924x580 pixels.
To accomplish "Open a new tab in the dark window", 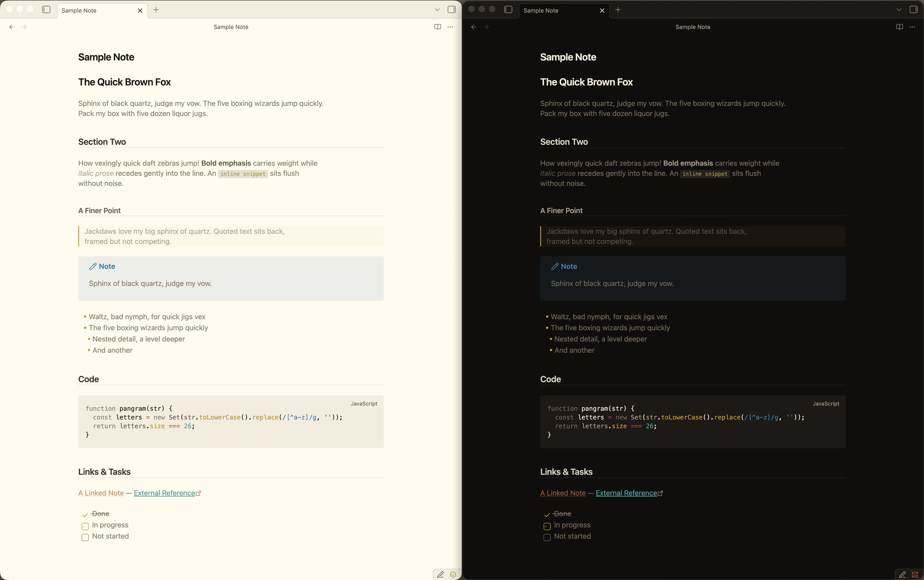I will 618,9.
